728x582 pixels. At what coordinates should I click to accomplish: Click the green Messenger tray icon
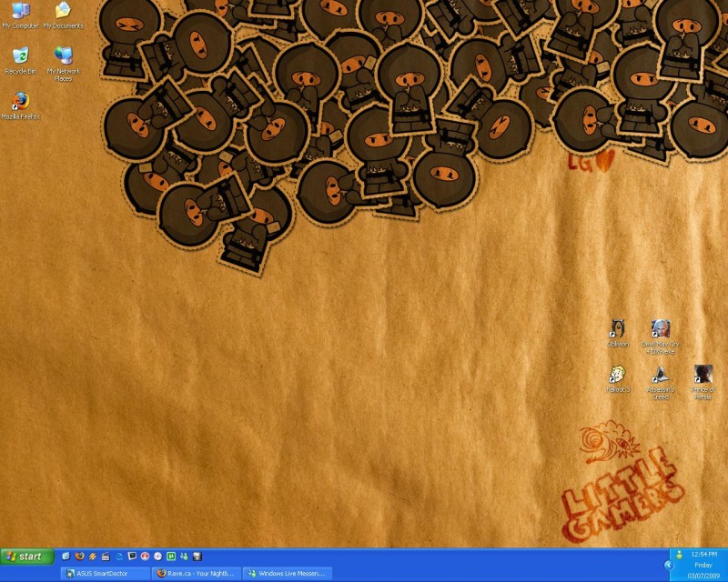[679, 554]
